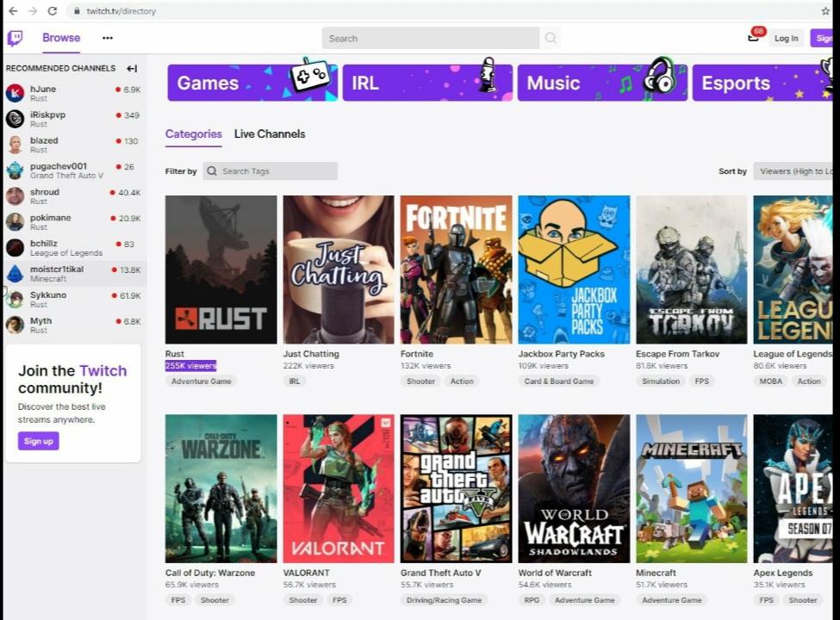
Task: Reload the page with refresh icon
Action: tap(53, 10)
